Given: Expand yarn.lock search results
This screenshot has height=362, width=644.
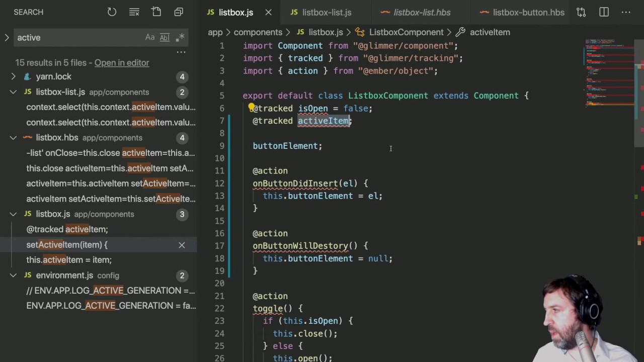Looking at the screenshot, I should tap(13, 76).
